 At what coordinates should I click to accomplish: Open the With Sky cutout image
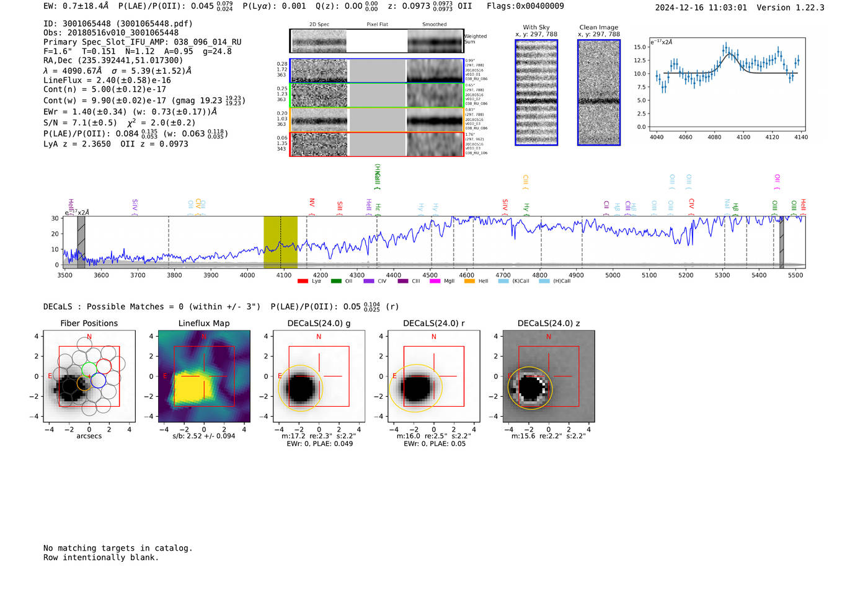click(x=536, y=92)
